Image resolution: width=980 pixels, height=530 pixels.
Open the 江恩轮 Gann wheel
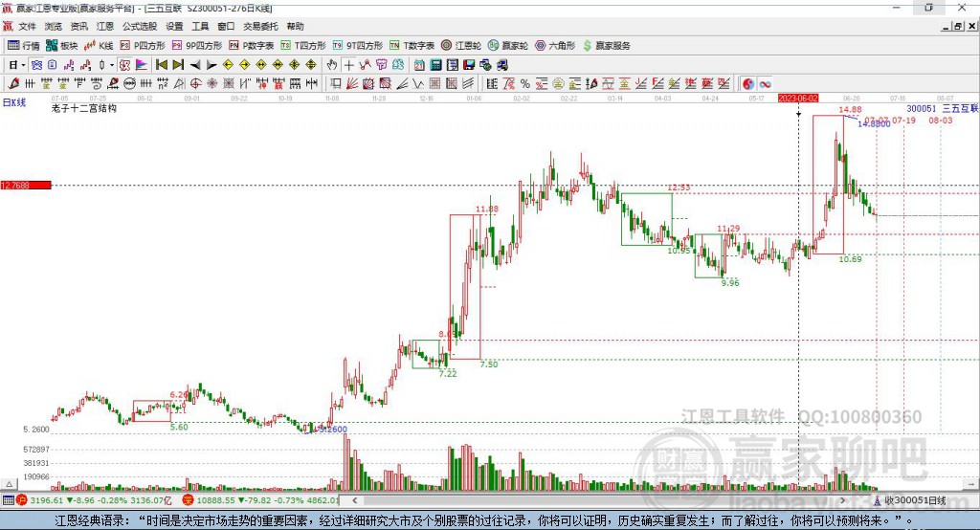[x=461, y=46]
